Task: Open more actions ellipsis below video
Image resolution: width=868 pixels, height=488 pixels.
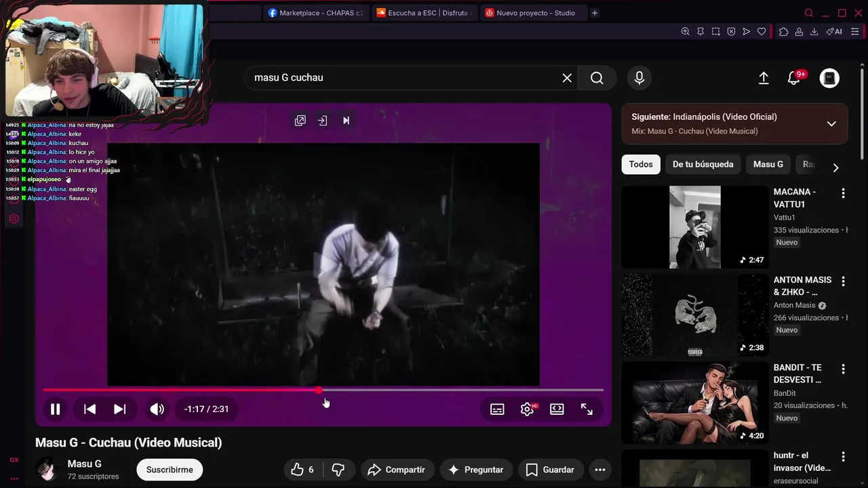Action: 599,470
